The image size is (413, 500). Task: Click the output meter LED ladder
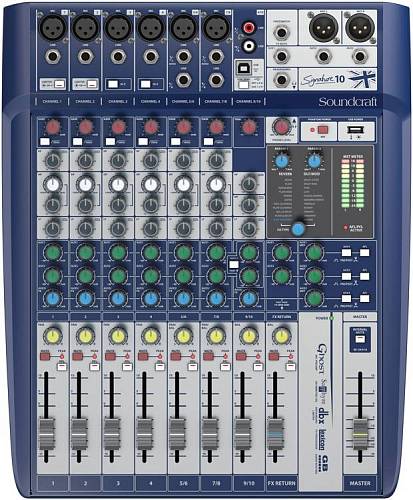352,183
